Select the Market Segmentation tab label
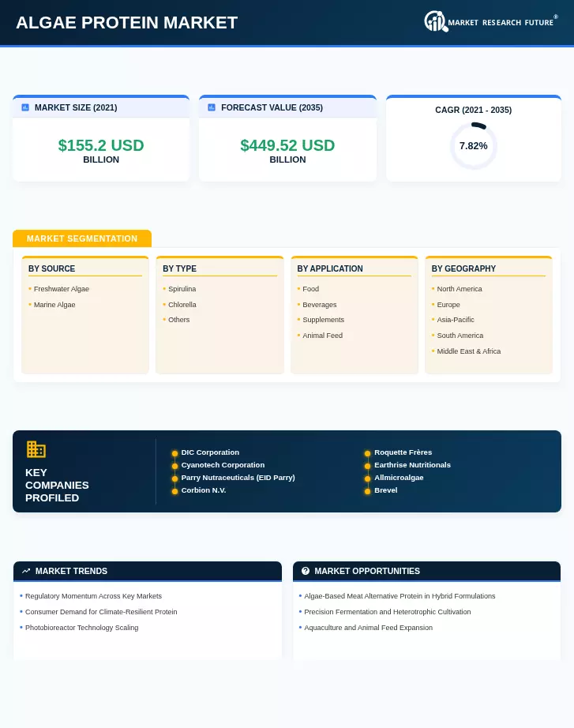The image size is (574, 728). coord(82,238)
